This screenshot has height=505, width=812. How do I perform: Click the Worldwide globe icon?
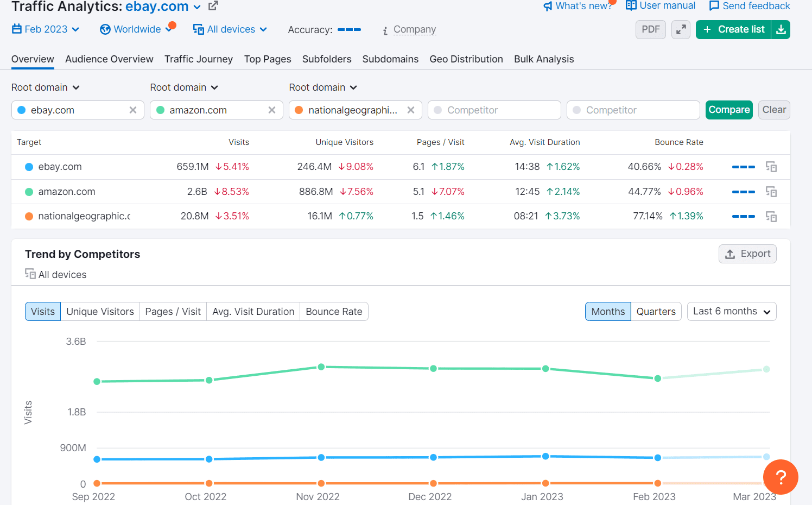click(x=105, y=29)
